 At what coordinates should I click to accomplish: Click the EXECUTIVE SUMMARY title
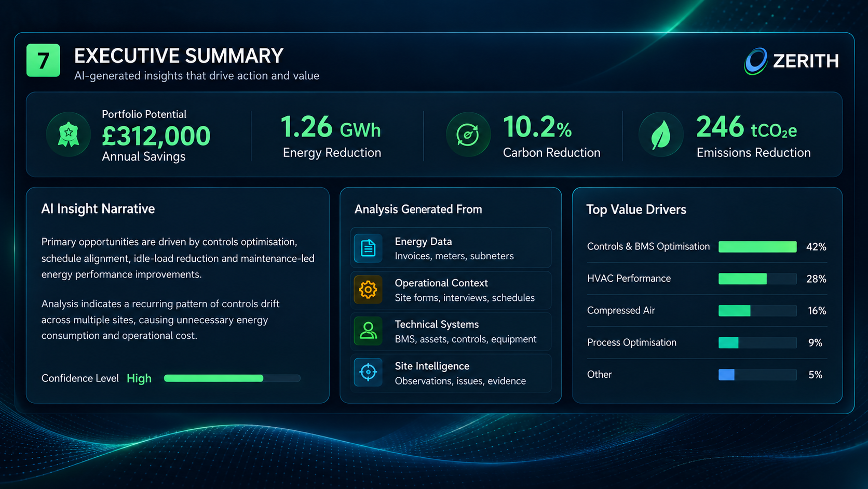point(179,56)
